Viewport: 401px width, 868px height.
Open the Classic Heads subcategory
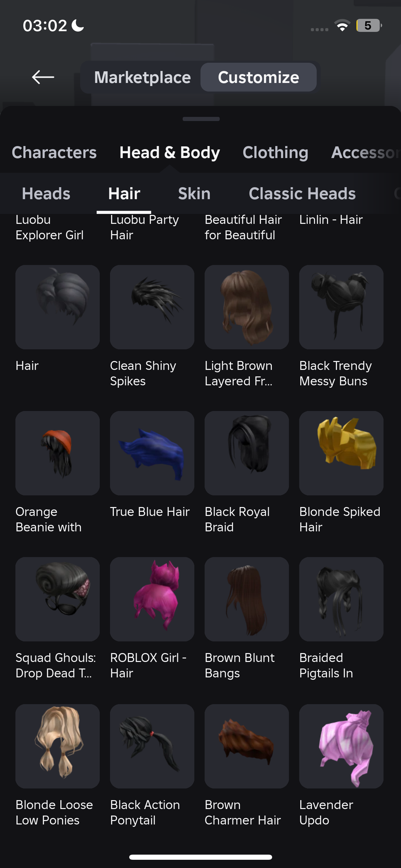tap(302, 193)
